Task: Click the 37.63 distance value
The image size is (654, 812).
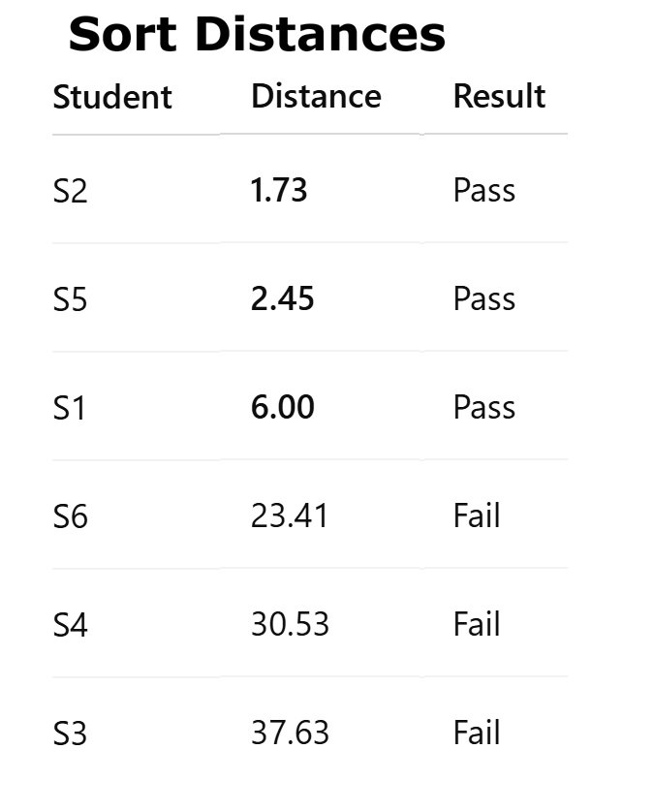Action: click(290, 734)
